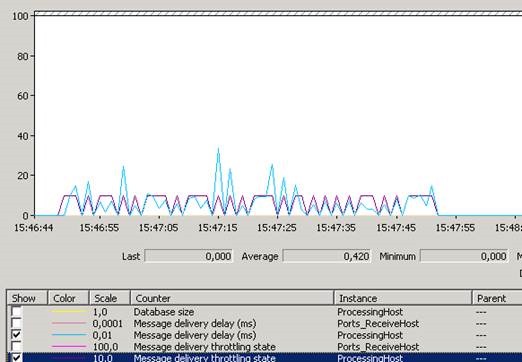Viewport: 522px width, 362px height.
Task: Sort by the Counter column header
Action: tap(232, 298)
